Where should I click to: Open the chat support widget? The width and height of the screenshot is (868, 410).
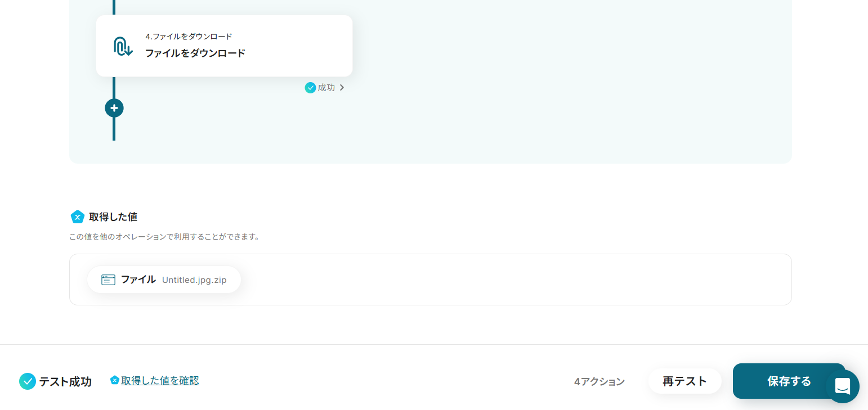(842, 386)
